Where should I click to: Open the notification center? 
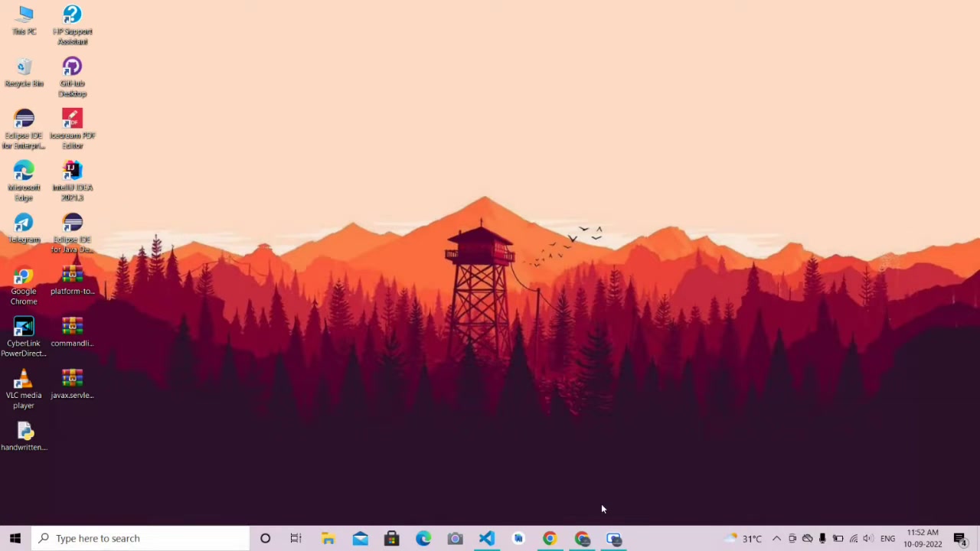pyautogui.click(x=960, y=538)
